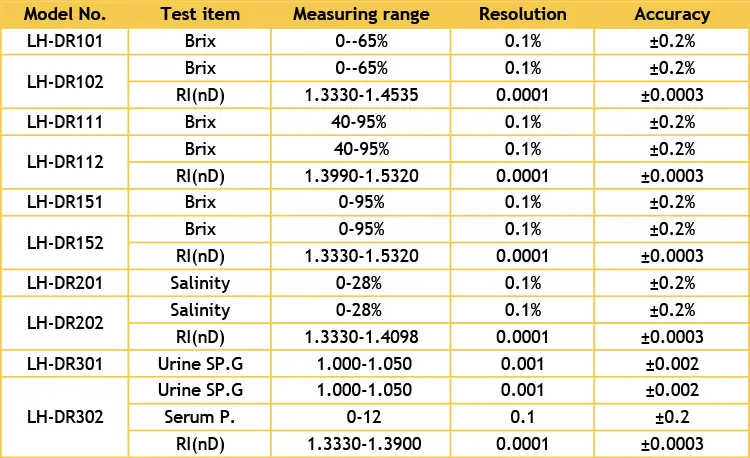This screenshot has width=750, height=458.
Task: Select the Resolution column header
Action: [x=522, y=15]
